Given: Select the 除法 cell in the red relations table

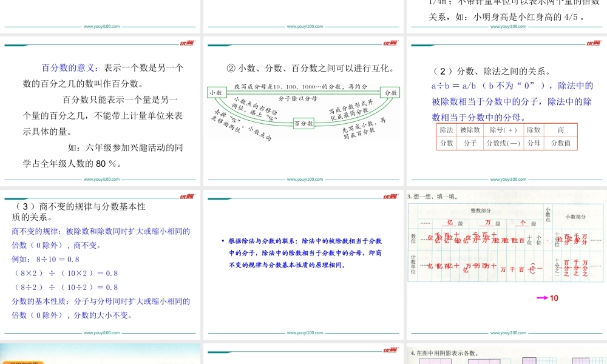Looking at the screenshot, I should pyautogui.click(x=446, y=130).
